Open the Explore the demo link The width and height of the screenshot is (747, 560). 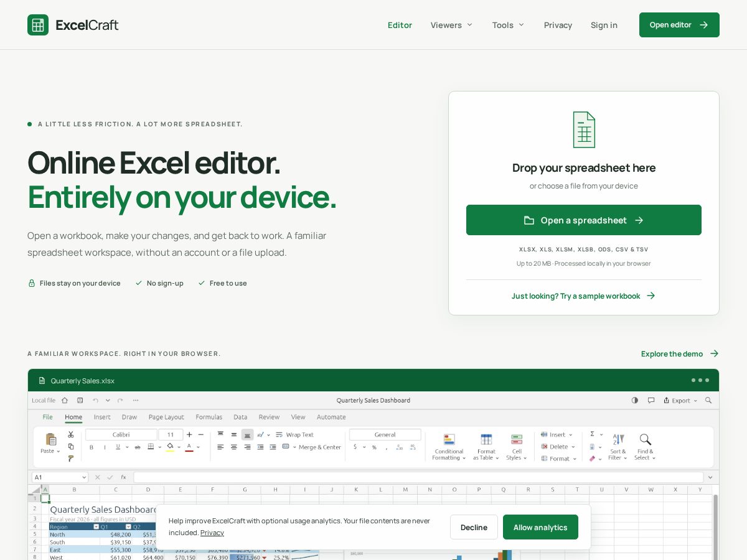680,353
